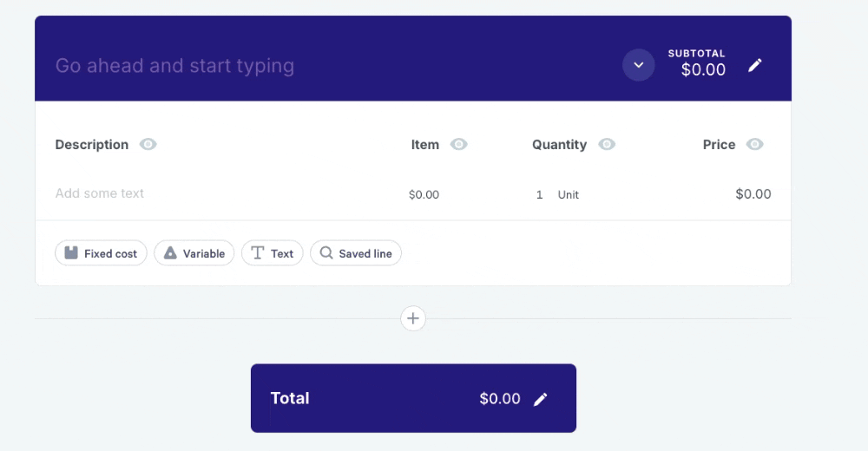The image size is (868, 451).
Task: Toggle Price column visibility eye
Action: pos(755,145)
